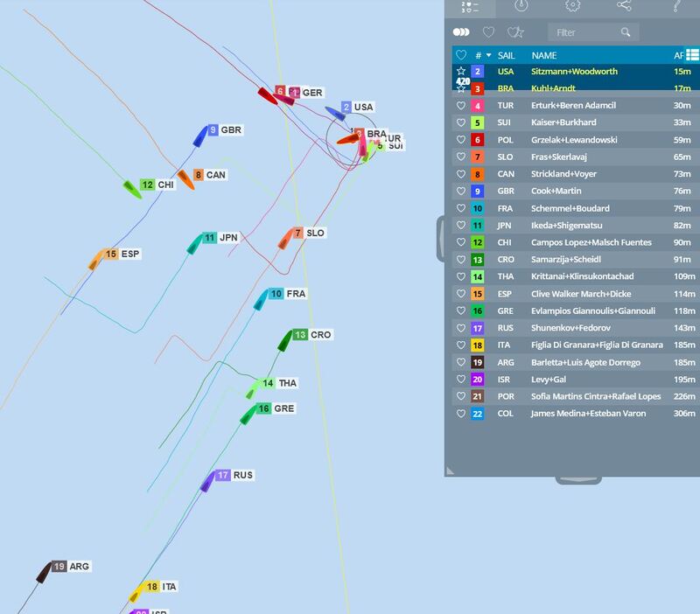
Task: Sort by the NAME column header
Action: tap(543, 55)
